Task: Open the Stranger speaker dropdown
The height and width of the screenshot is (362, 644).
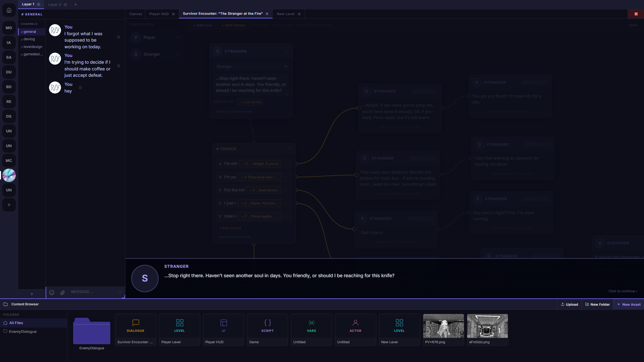Action: 251,66
